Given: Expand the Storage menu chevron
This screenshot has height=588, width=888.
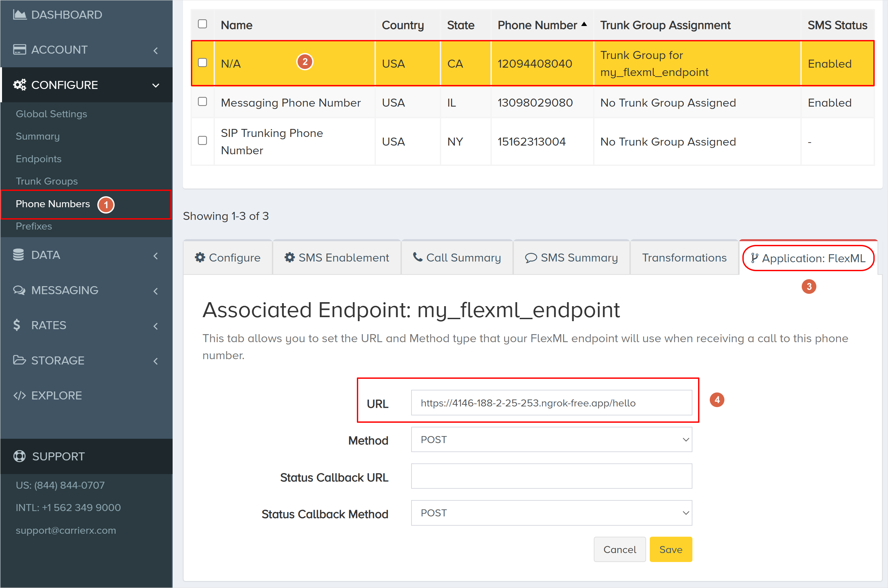Looking at the screenshot, I should (x=156, y=361).
